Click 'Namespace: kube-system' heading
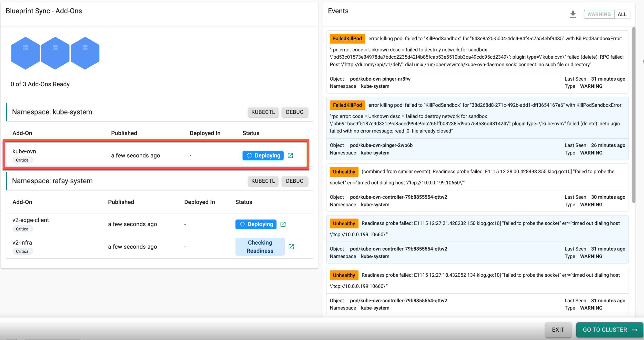 [52, 112]
